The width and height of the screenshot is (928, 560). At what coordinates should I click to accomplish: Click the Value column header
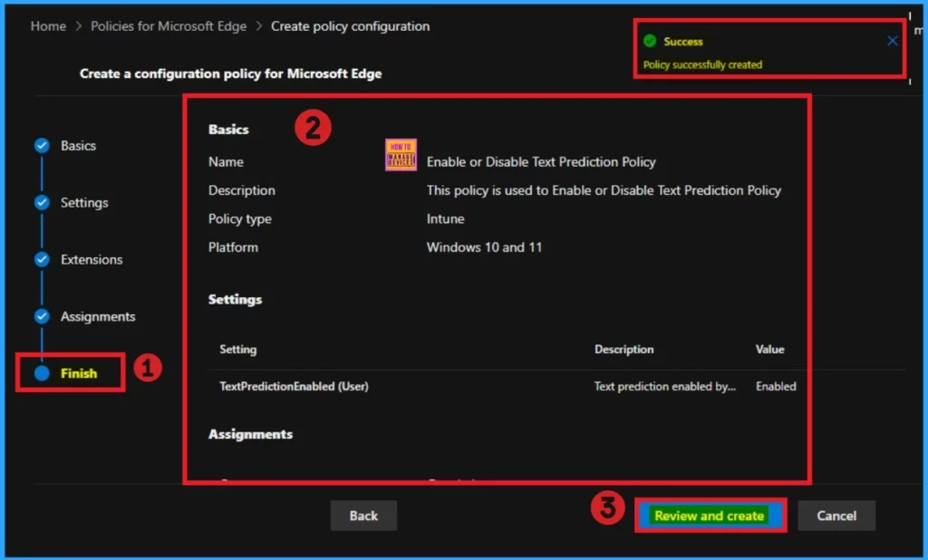point(770,349)
